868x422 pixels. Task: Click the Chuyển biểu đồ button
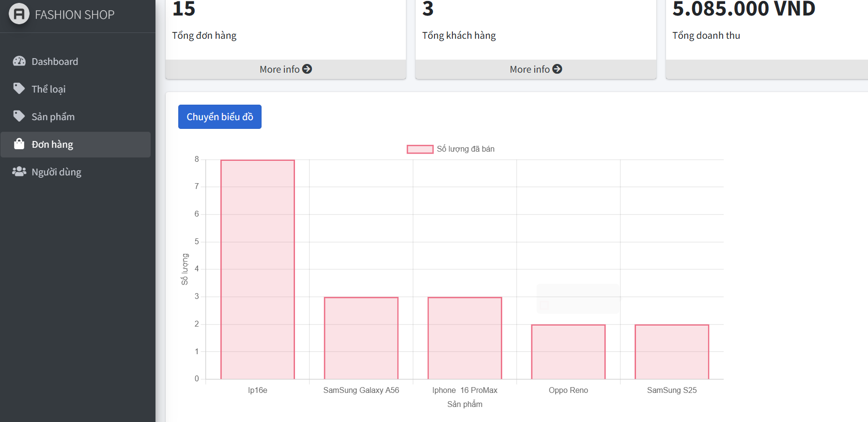coord(220,117)
